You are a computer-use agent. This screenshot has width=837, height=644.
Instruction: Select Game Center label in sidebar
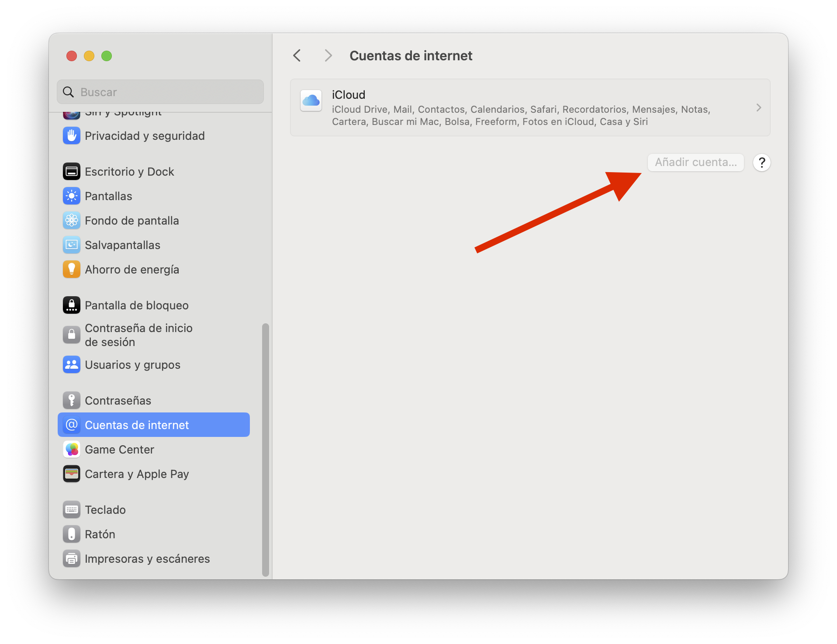pos(119,450)
